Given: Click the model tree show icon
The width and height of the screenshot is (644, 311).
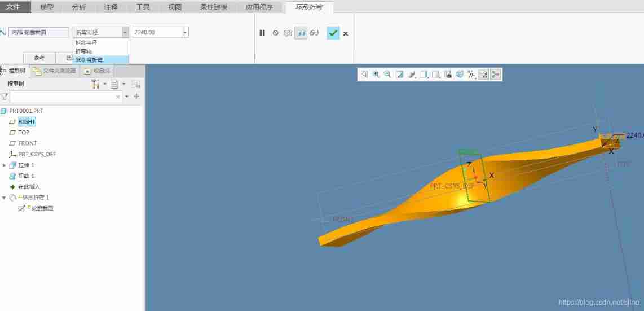Looking at the screenshot, I should [x=114, y=84].
